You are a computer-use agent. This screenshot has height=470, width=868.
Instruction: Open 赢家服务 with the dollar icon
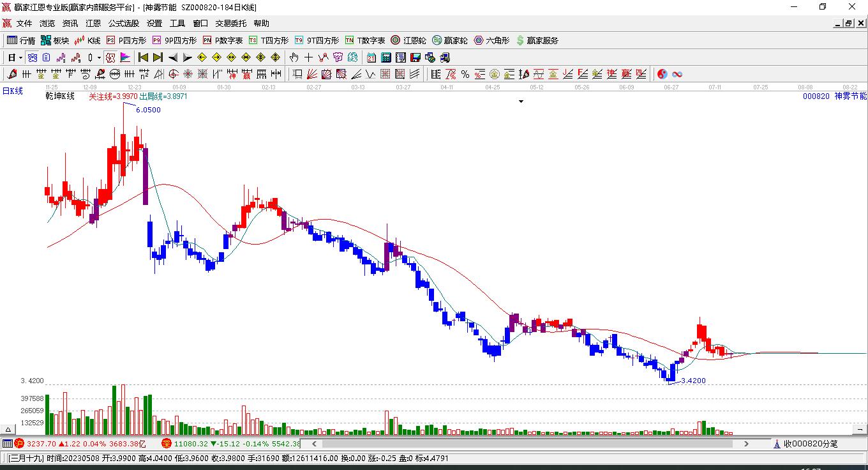point(537,40)
